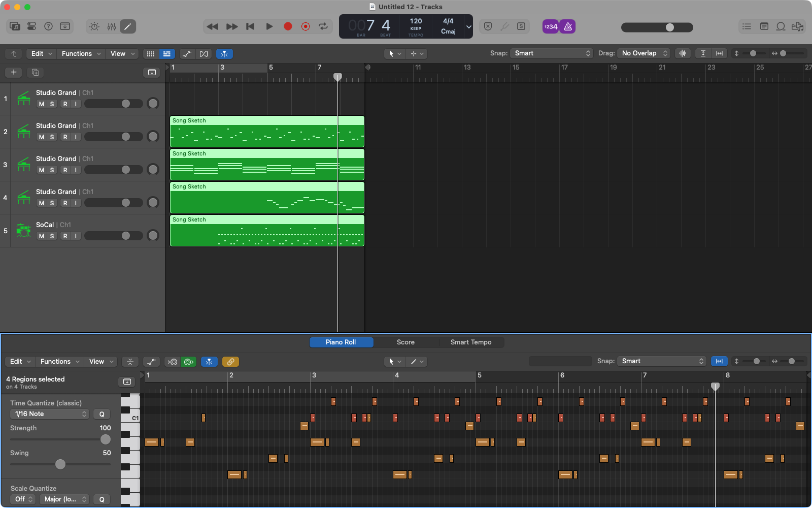Open Tracks area Edit menu

[42, 53]
